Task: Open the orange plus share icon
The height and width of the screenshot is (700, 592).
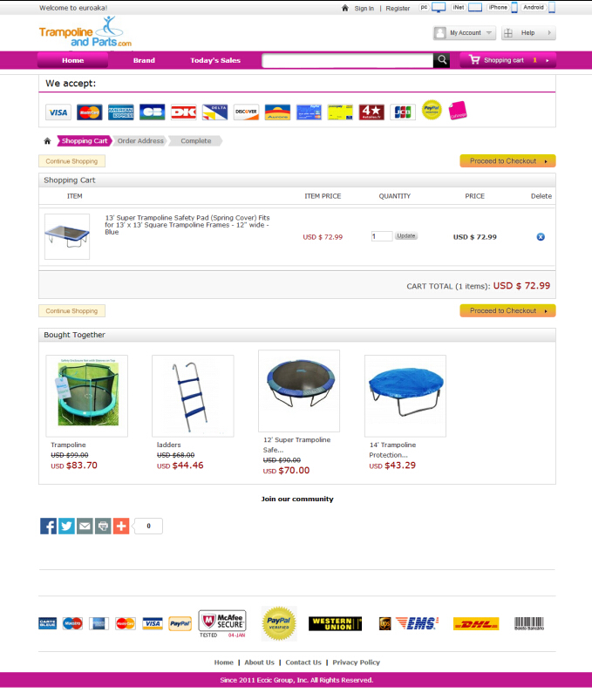Action: click(121, 526)
